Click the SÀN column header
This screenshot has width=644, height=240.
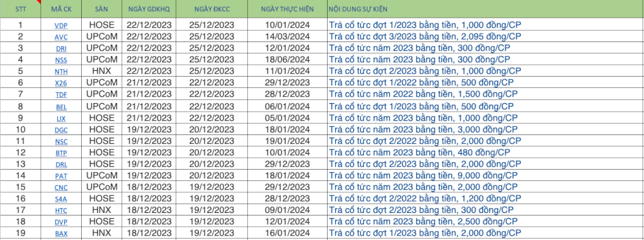(x=101, y=9)
